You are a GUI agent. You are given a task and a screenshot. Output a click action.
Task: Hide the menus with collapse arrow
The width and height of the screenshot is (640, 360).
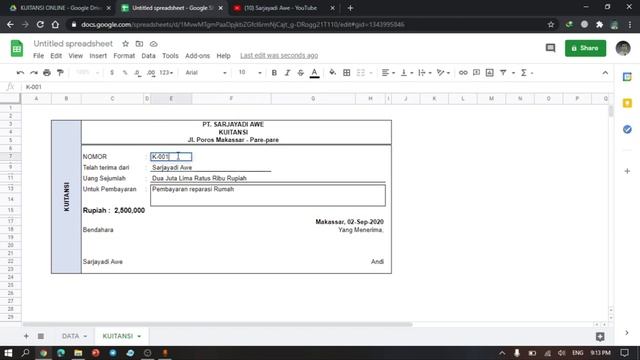[x=605, y=73]
